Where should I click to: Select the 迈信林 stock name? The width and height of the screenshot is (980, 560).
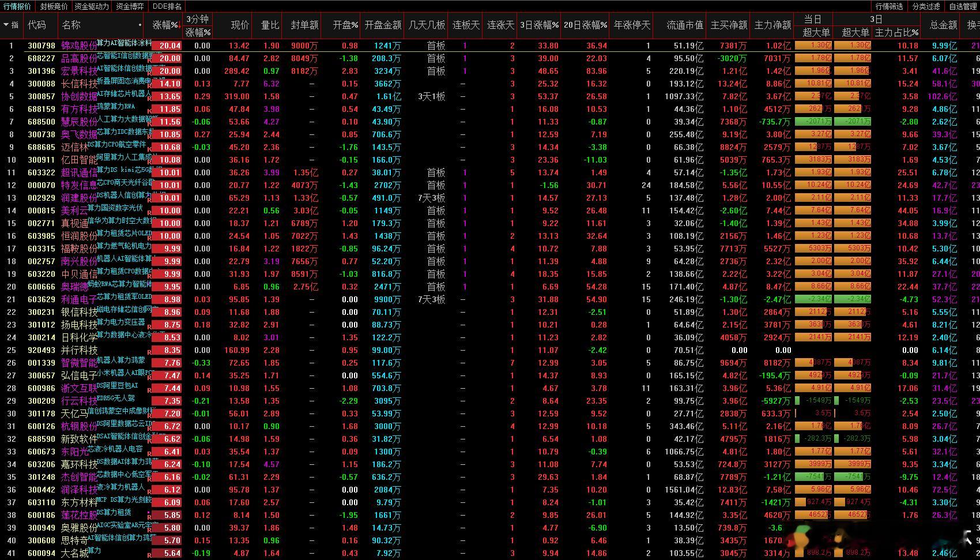coord(74,147)
